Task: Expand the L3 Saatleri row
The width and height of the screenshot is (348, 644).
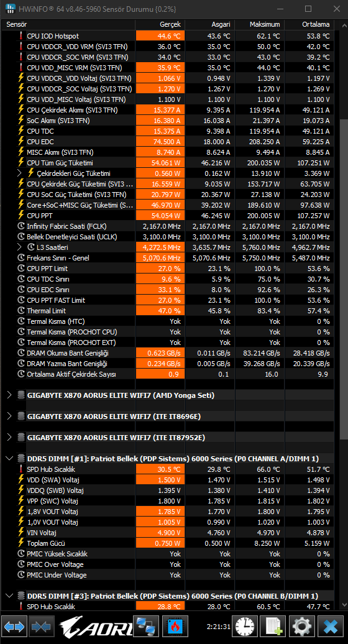Action: click(19, 247)
